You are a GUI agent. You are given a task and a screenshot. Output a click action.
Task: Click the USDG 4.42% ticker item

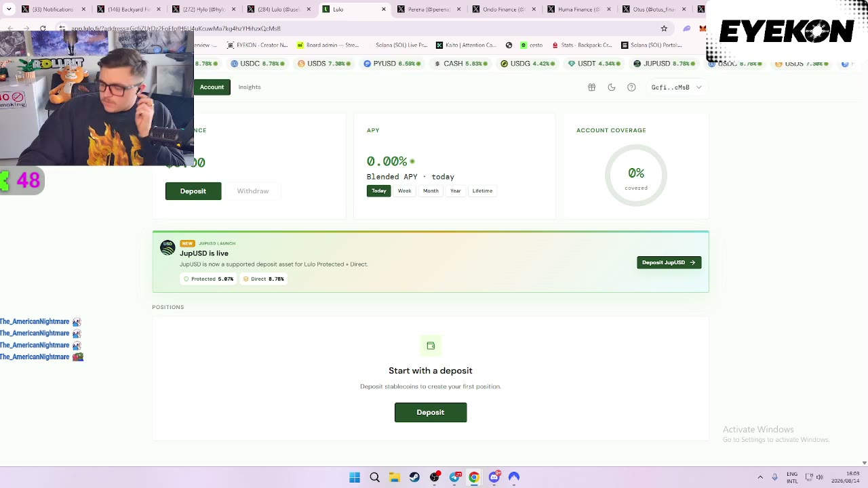click(x=529, y=64)
